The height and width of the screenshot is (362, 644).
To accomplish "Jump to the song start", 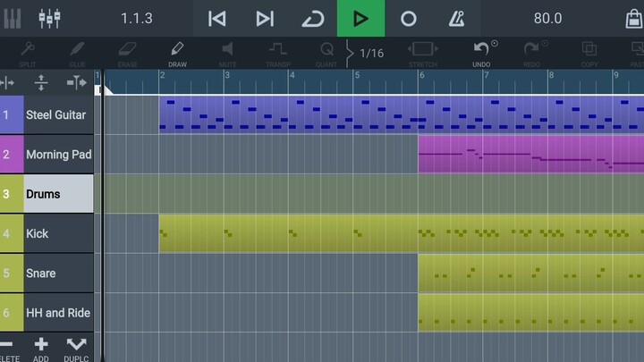I will tap(216, 19).
